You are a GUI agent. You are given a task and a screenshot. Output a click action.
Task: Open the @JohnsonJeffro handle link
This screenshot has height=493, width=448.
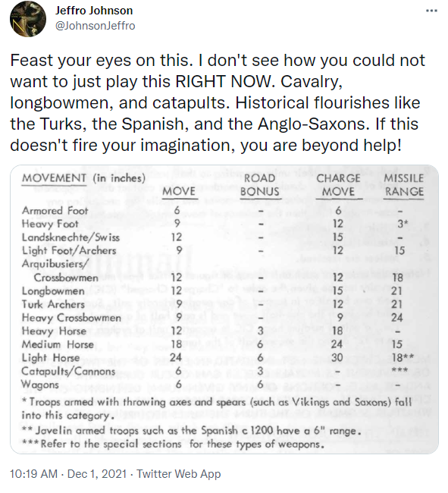96,26
